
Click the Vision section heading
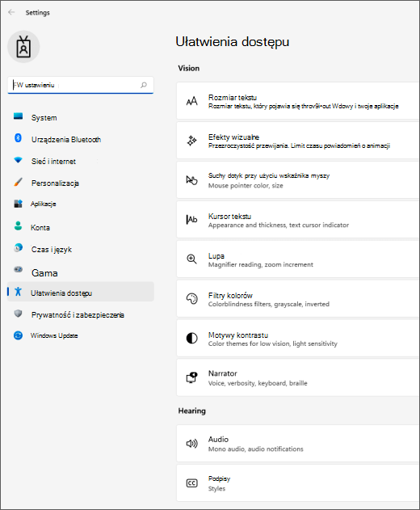[x=188, y=69]
